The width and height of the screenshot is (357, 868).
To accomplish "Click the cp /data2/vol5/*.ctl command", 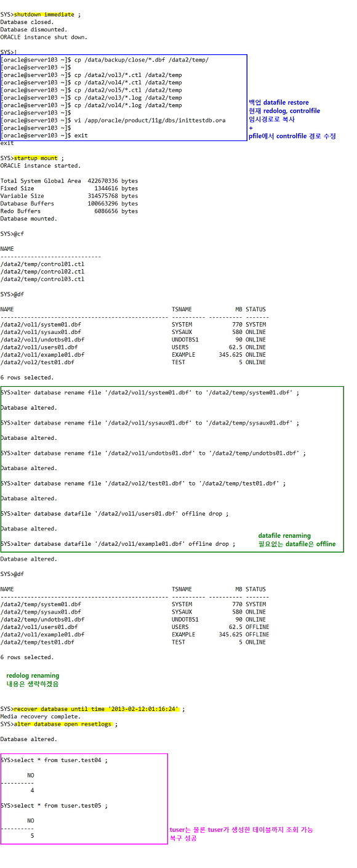I will pyautogui.click(x=92, y=90).
